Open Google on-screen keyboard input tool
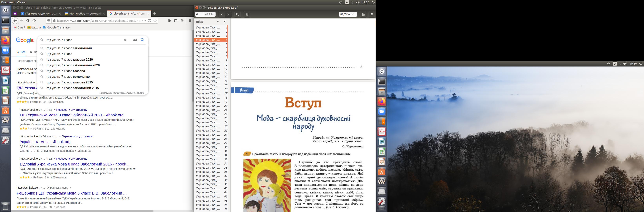644x212 pixels. (135, 40)
